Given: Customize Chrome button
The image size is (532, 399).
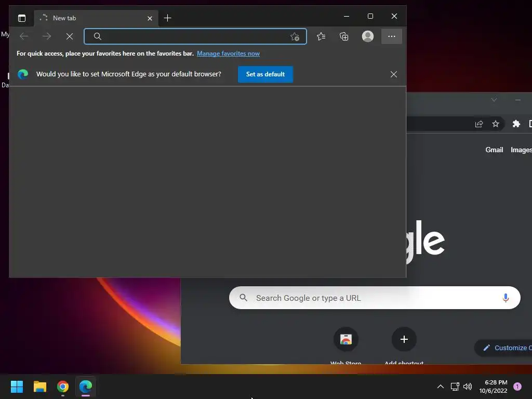Looking at the screenshot, I should [504, 348].
